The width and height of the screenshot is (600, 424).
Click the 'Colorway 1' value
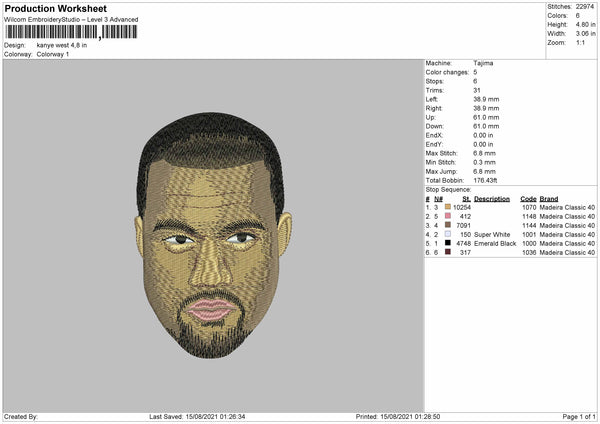[53, 54]
